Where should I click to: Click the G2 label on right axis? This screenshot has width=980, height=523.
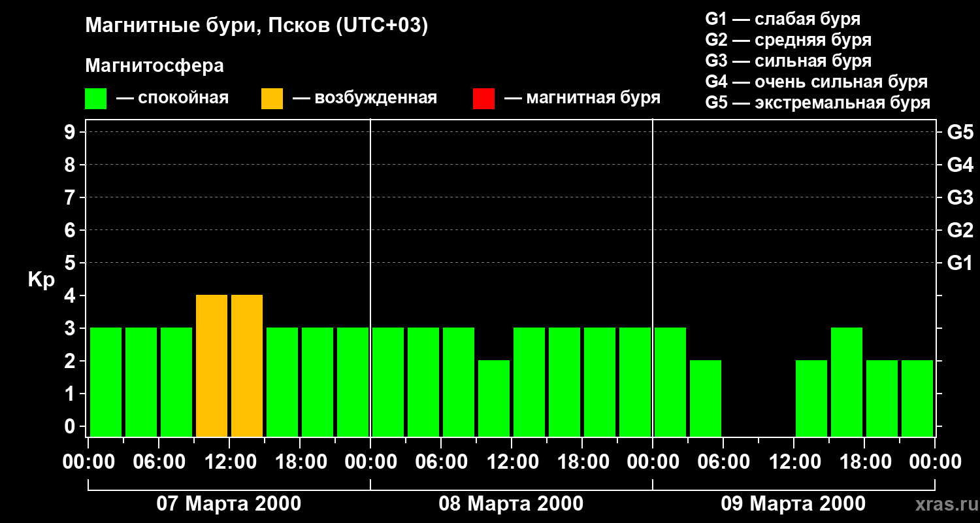click(960, 230)
